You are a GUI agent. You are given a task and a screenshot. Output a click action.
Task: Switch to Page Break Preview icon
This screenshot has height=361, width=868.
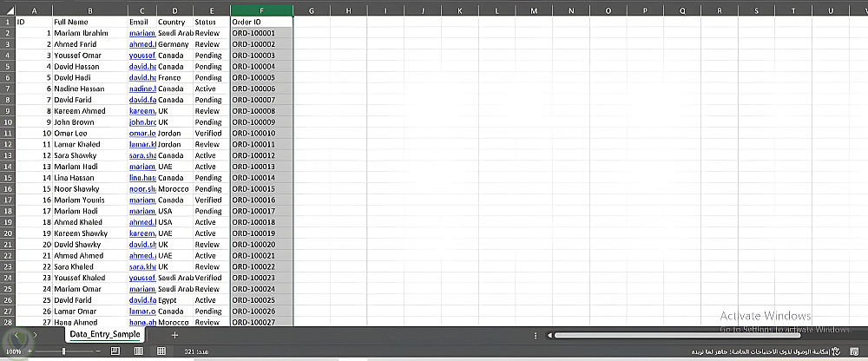[115, 351]
